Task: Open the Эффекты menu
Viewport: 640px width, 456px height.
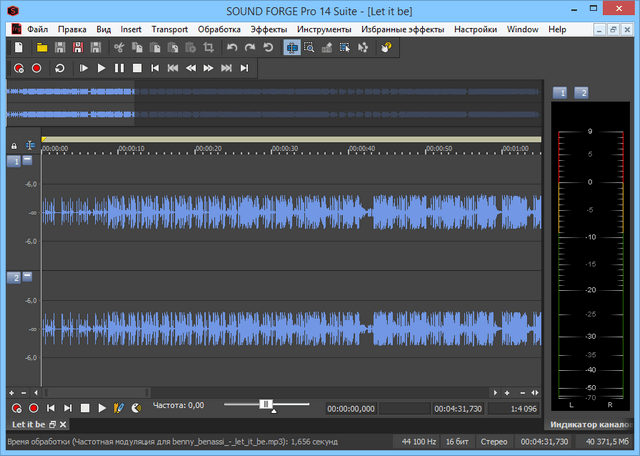Action: coord(268,30)
